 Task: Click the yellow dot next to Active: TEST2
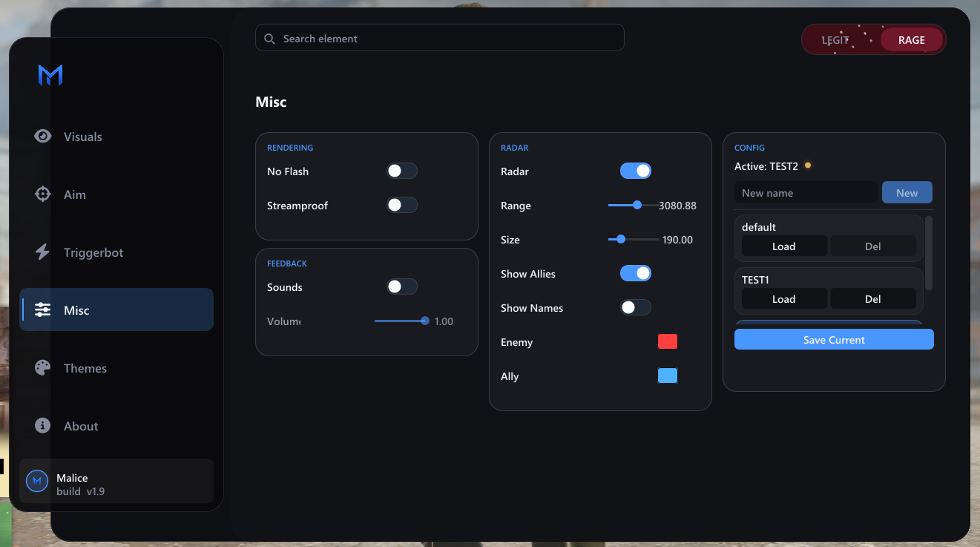pyautogui.click(x=808, y=166)
